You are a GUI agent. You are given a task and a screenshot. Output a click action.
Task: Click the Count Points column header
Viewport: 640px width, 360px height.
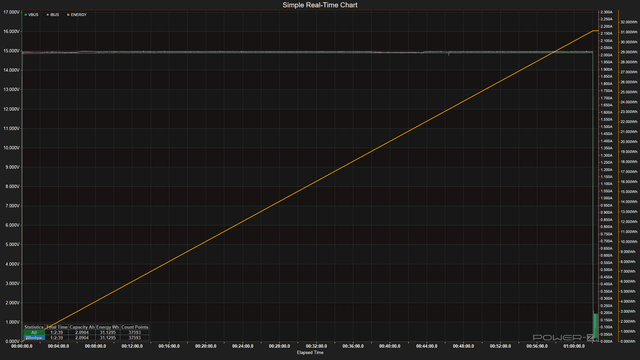pos(135,327)
